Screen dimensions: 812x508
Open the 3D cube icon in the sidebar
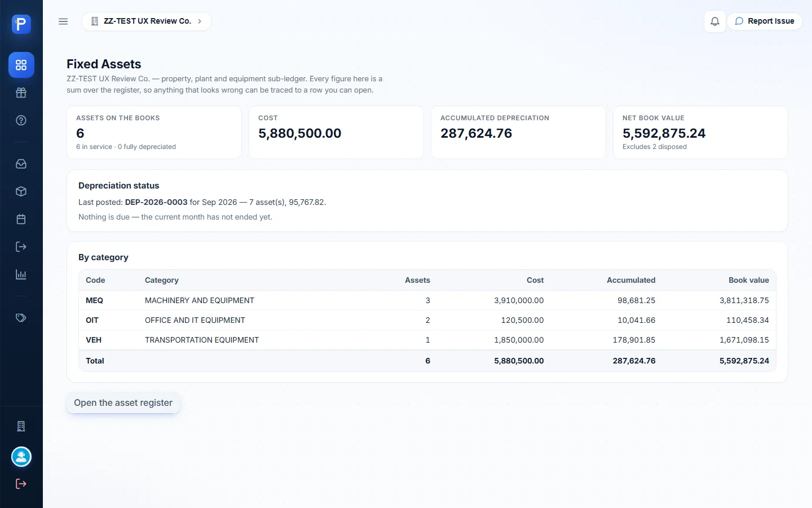point(21,191)
